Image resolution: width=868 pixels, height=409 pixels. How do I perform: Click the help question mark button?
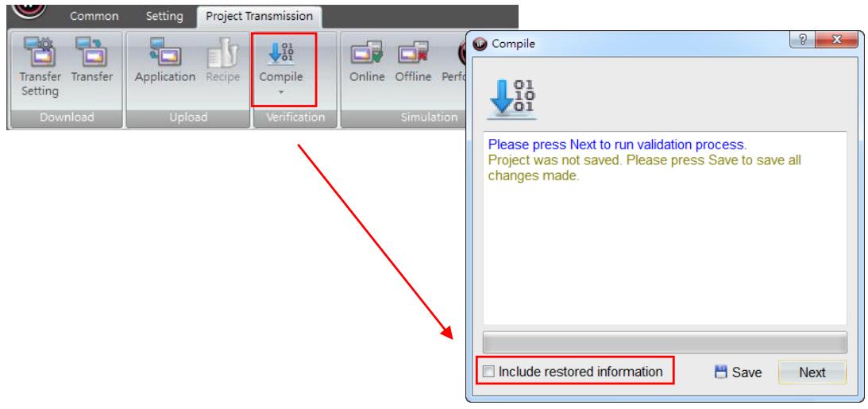pos(803,40)
